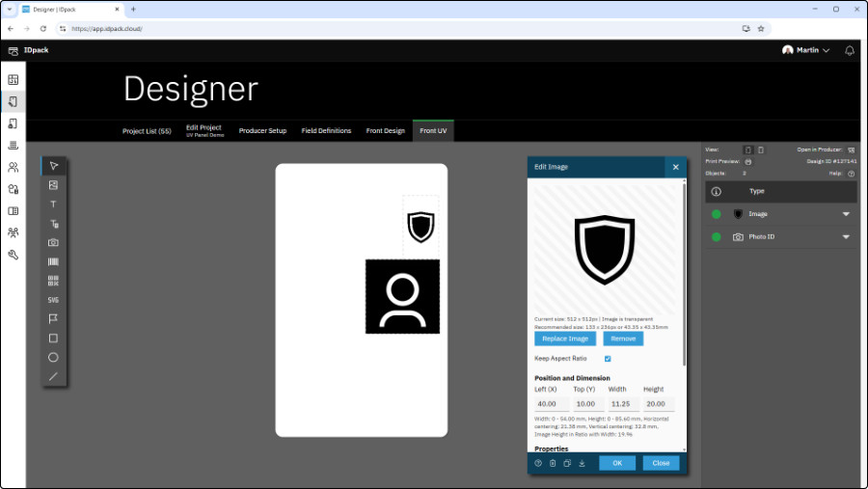Select the Rectangle shape tool
This screenshot has height=489, width=868.
[x=53, y=338]
